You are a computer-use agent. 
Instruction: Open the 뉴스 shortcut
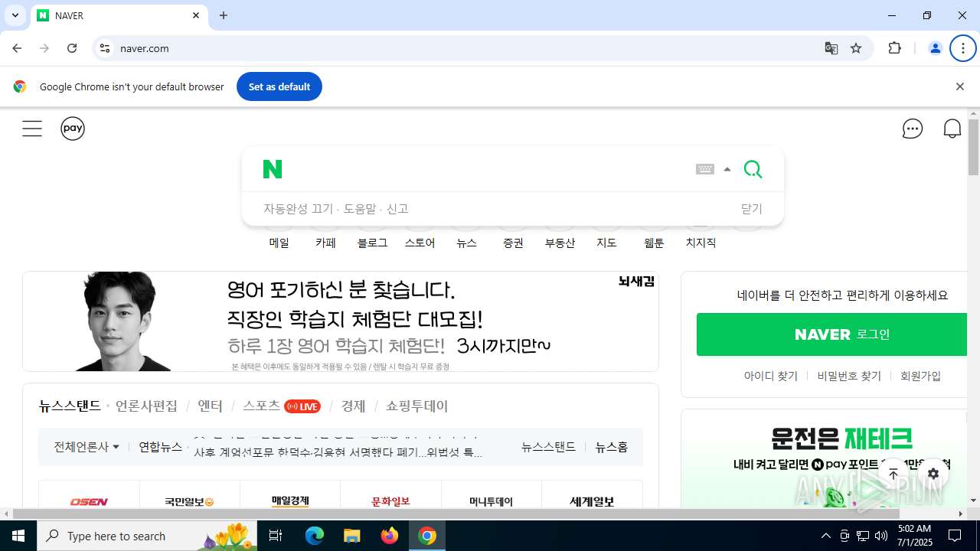466,243
